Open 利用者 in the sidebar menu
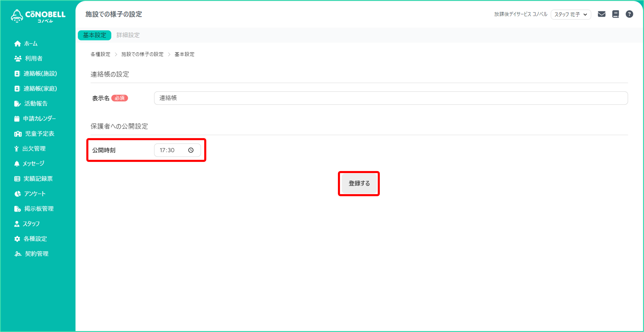Screen dimensions: 644x332 (x=33, y=59)
